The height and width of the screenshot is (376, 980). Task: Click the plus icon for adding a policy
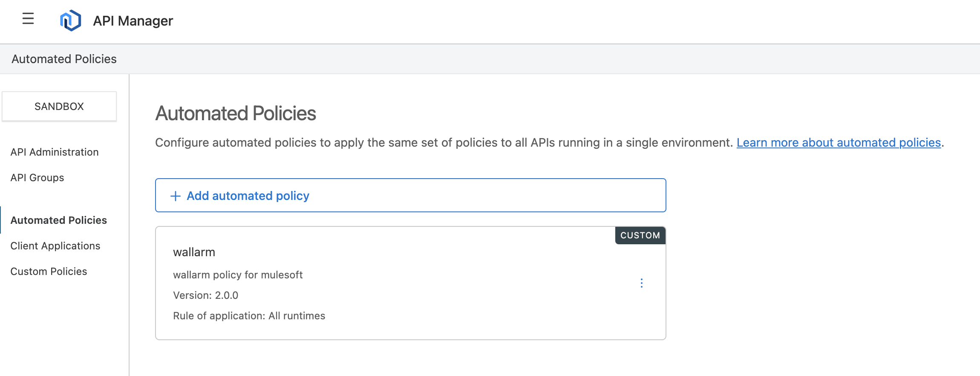[x=175, y=196]
